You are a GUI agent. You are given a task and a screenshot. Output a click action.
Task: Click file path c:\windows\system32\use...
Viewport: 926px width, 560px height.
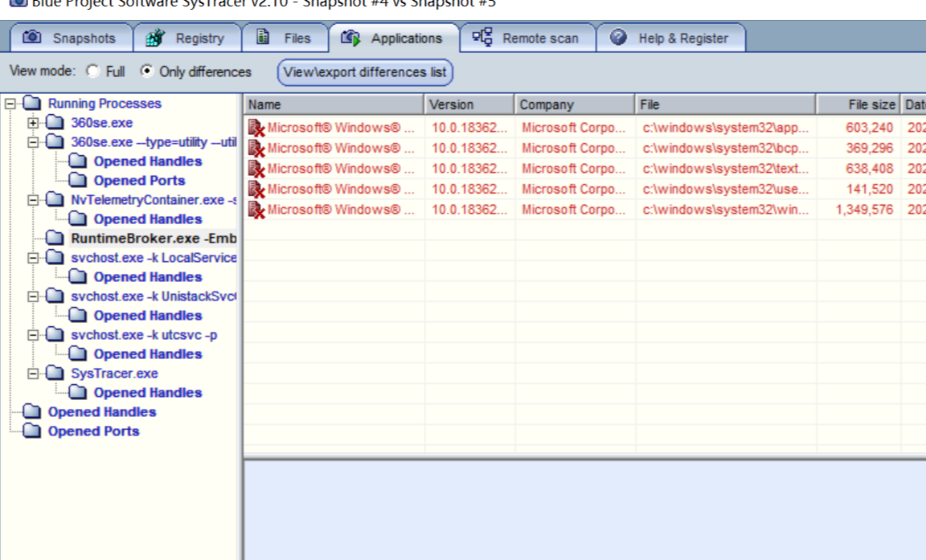click(725, 189)
